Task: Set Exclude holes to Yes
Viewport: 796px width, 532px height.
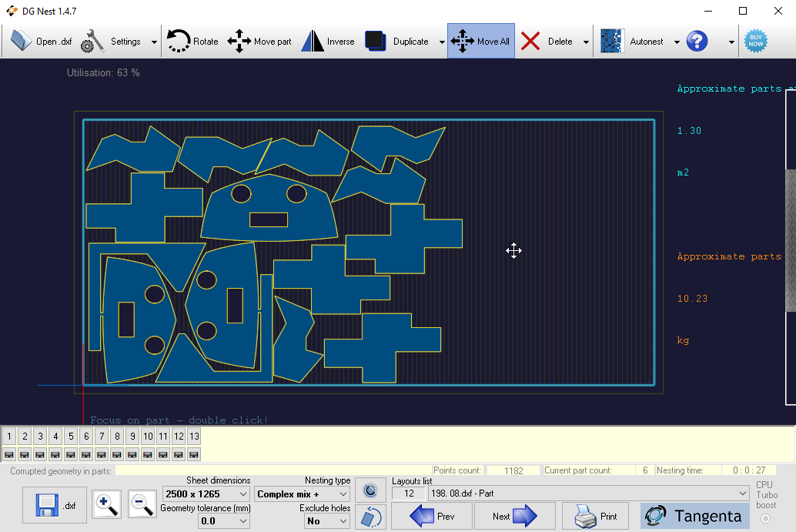Action: pyautogui.click(x=326, y=520)
